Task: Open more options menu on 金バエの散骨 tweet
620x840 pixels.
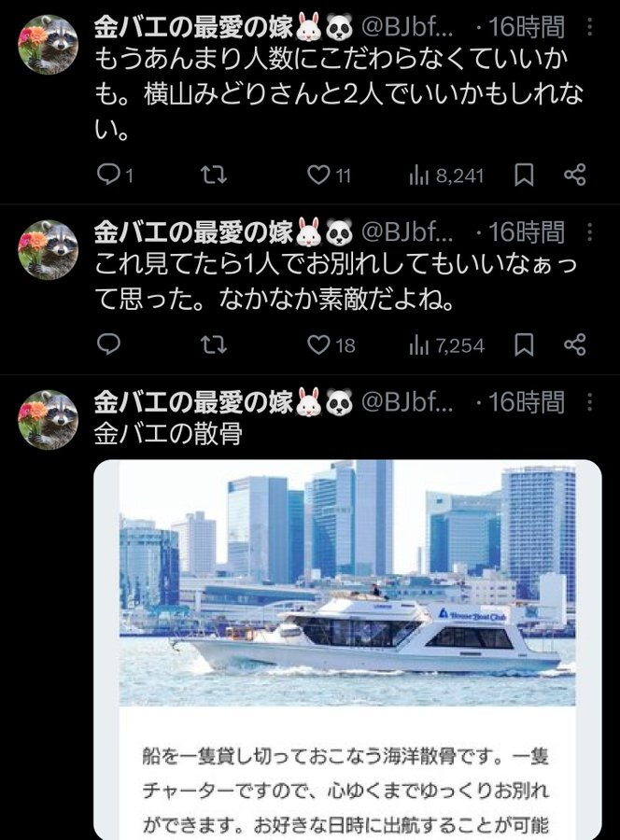Action: point(589,401)
